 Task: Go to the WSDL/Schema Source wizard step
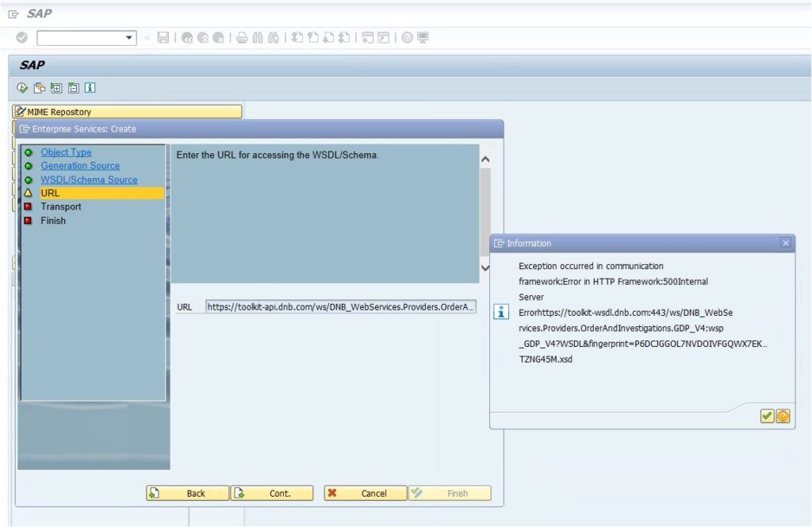[89, 180]
